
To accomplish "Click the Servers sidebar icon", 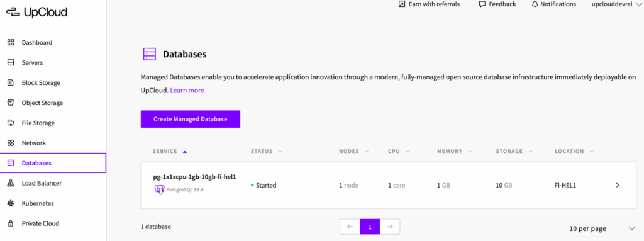I will pos(11,62).
